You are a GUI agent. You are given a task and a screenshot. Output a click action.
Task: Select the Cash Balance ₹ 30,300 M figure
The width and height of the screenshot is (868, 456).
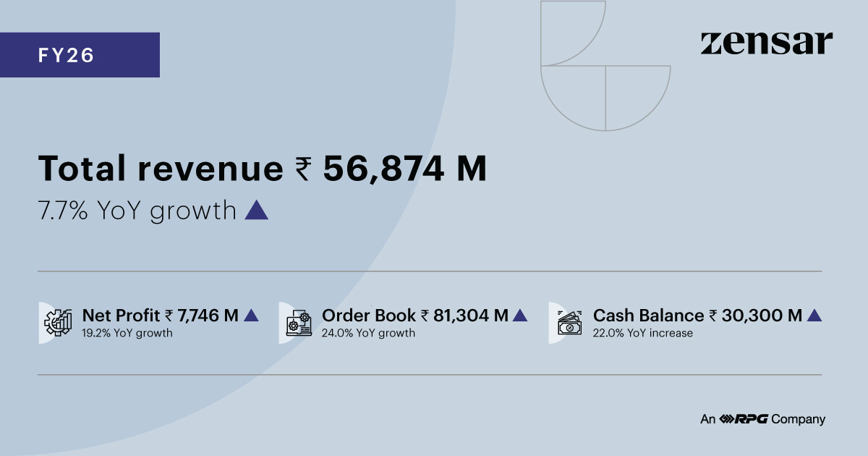(697, 316)
